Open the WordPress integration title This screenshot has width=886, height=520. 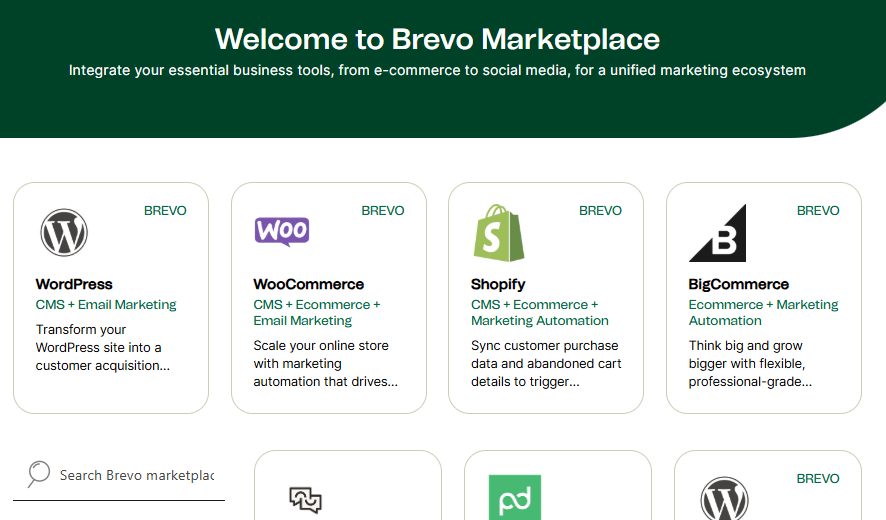tap(74, 284)
